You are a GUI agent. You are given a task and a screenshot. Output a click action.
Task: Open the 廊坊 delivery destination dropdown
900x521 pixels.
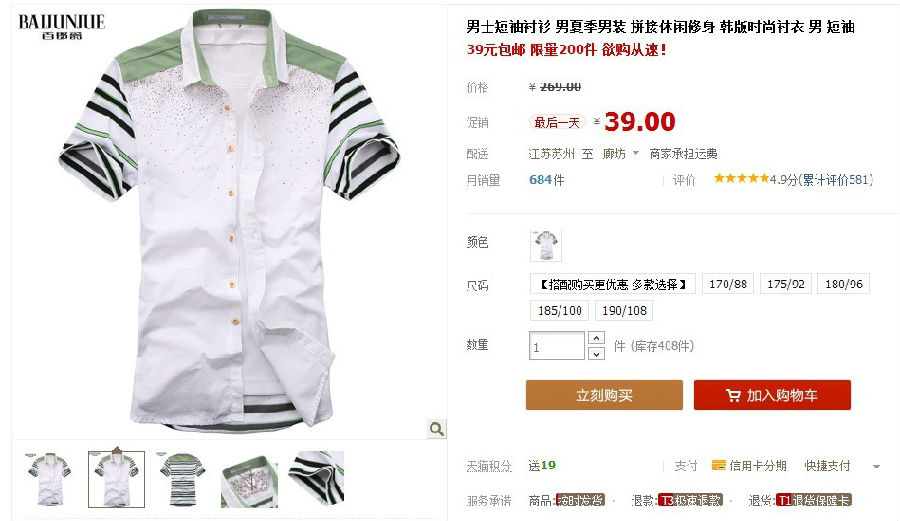pyautogui.click(x=620, y=154)
